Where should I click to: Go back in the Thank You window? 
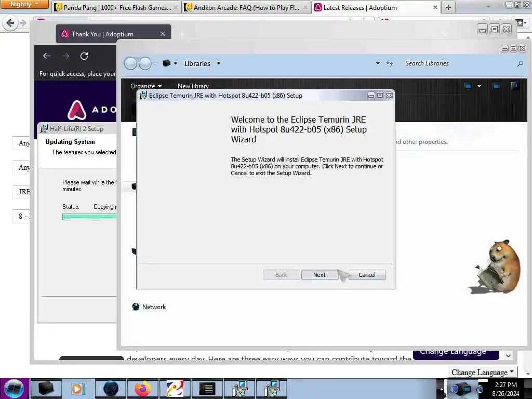click(x=47, y=56)
